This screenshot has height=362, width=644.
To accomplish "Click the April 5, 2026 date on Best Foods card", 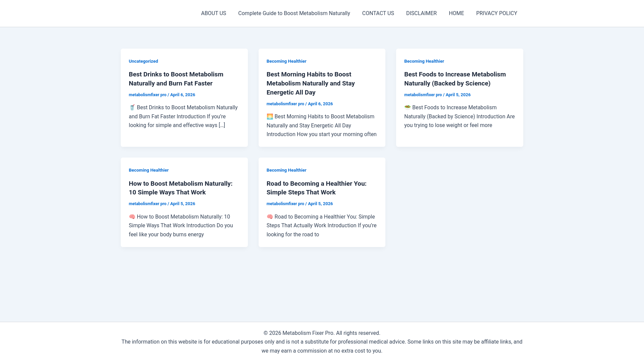I will 458,95.
